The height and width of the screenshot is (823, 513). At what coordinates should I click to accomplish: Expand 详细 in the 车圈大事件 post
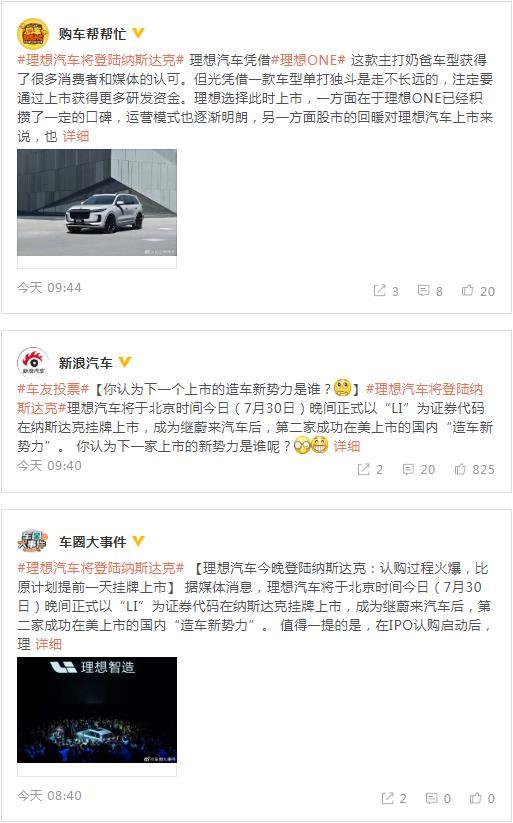pyautogui.click(x=49, y=644)
